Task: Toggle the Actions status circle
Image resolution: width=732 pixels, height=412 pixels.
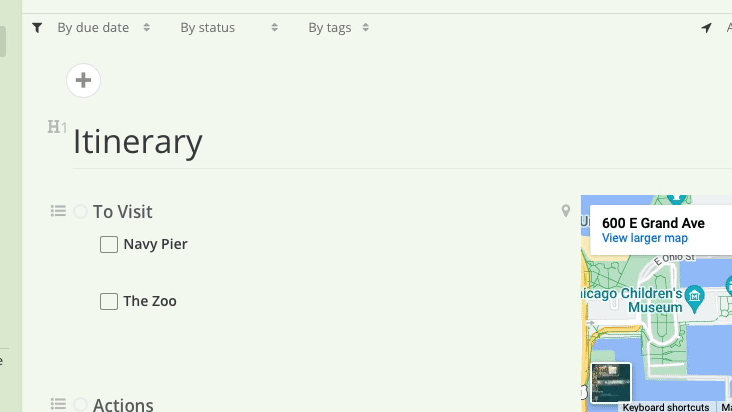Action: click(x=80, y=405)
